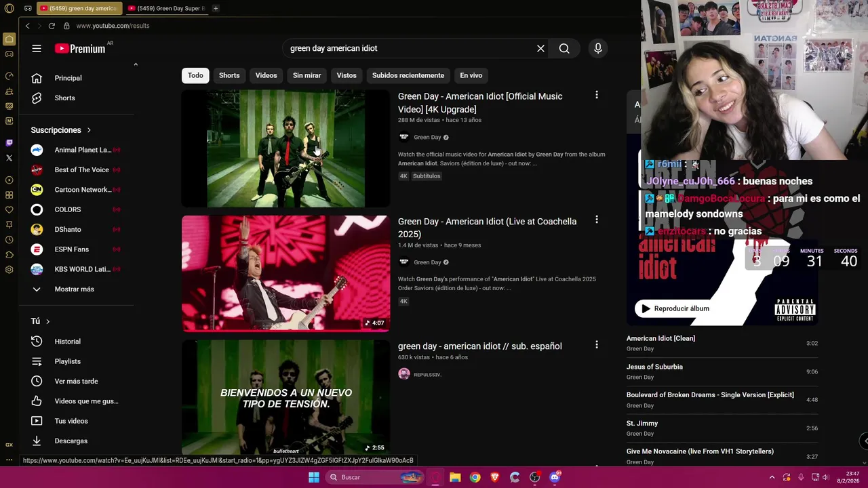The height and width of the screenshot is (488, 868).
Task: Go back in browser history
Action: [x=27, y=26]
